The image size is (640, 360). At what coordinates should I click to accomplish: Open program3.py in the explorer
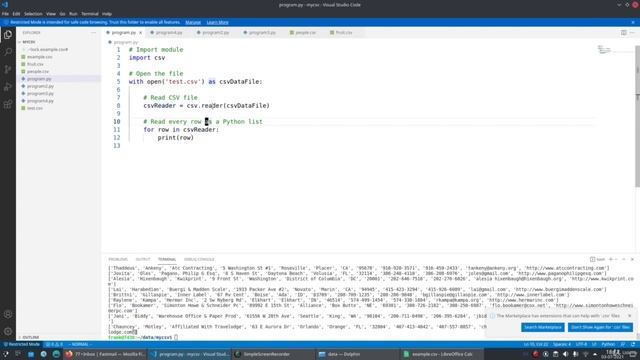coord(40,93)
